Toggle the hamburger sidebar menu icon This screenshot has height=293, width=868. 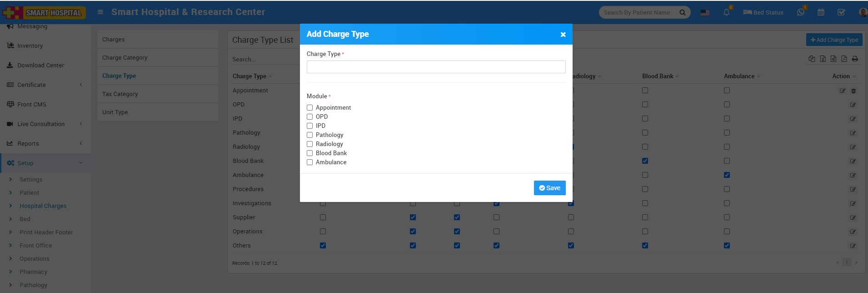(100, 12)
